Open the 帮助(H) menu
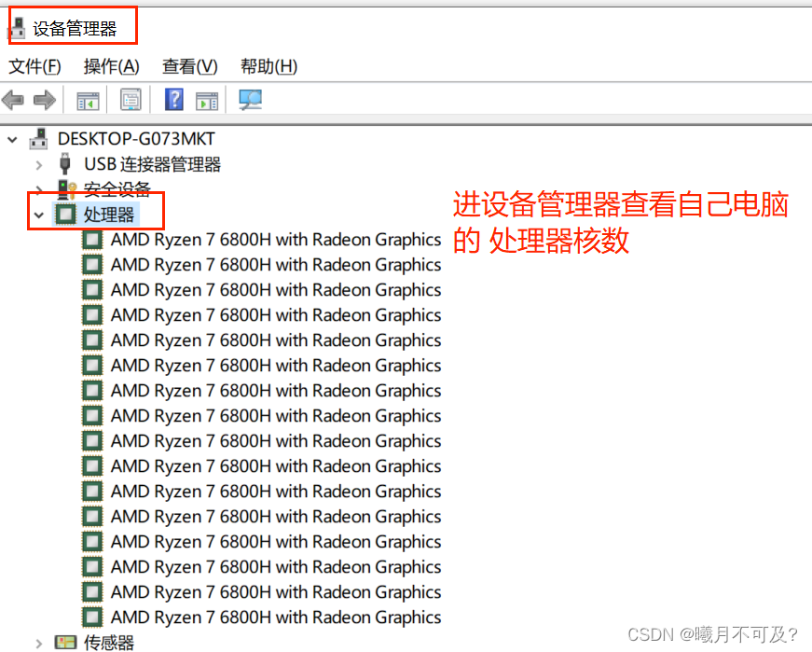Image resolution: width=812 pixels, height=652 pixels. (268, 66)
